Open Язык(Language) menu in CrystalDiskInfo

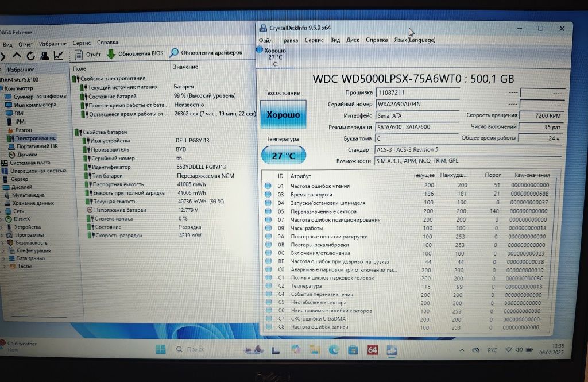pyautogui.click(x=415, y=40)
